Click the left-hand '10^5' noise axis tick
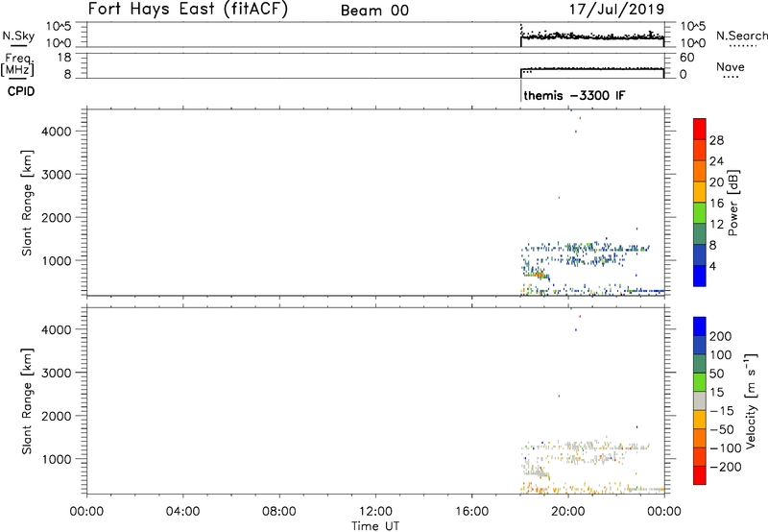 click(x=59, y=26)
